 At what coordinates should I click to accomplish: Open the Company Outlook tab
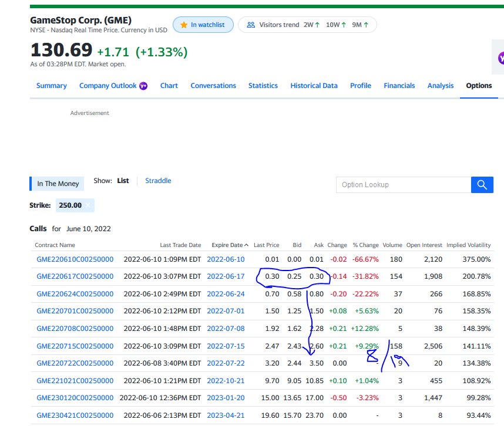tap(108, 86)
